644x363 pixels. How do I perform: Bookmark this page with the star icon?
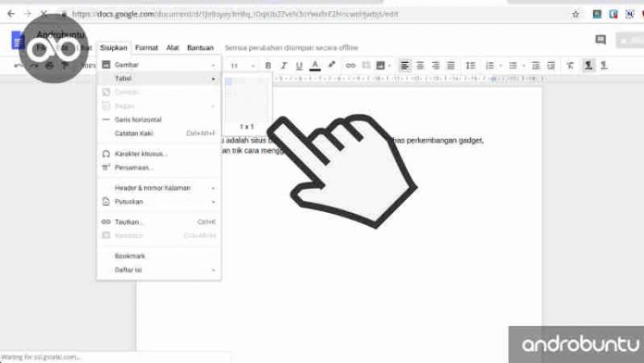click(576, 15)
